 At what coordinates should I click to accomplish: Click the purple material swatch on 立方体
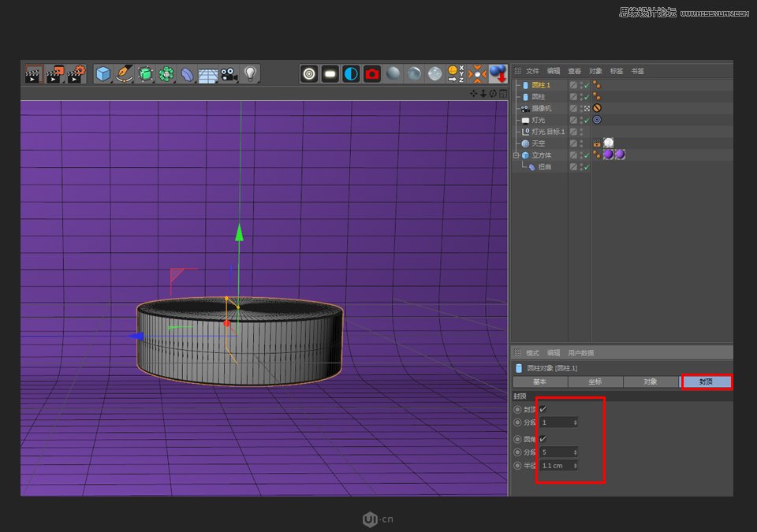pos(608,154)
